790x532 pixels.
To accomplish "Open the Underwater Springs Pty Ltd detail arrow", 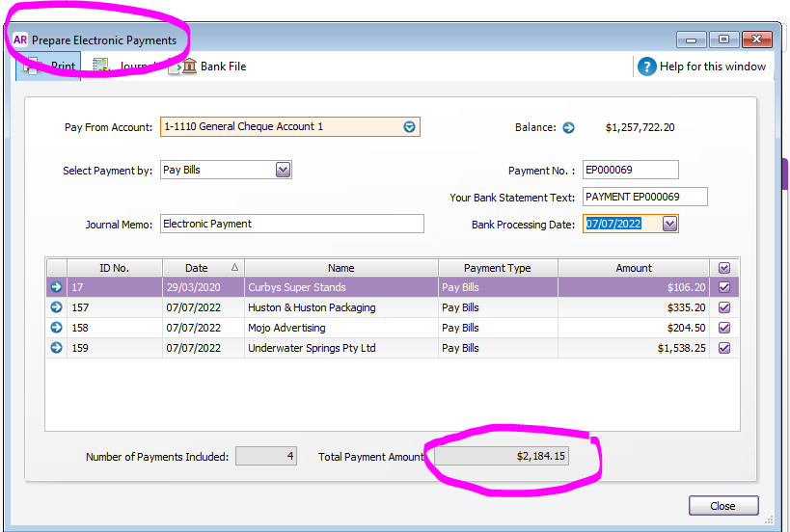I will click(56, 348).
